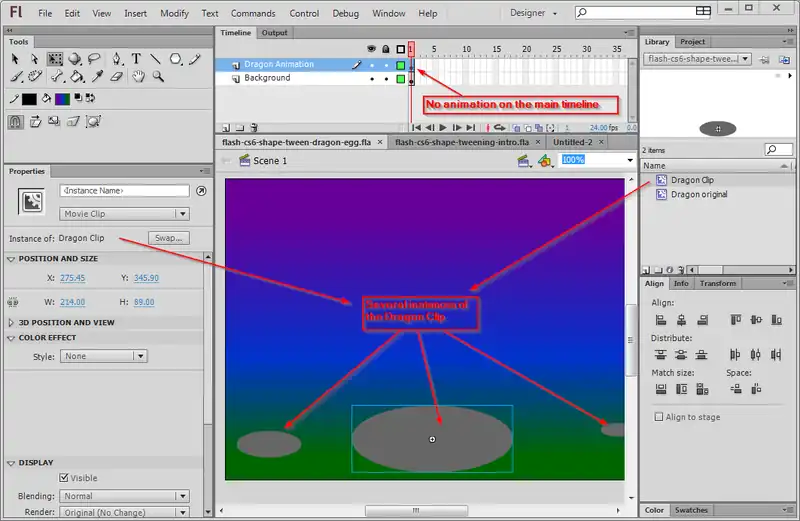Click the black stroke color swatch
800x521 pixels.
coord(29,99)
